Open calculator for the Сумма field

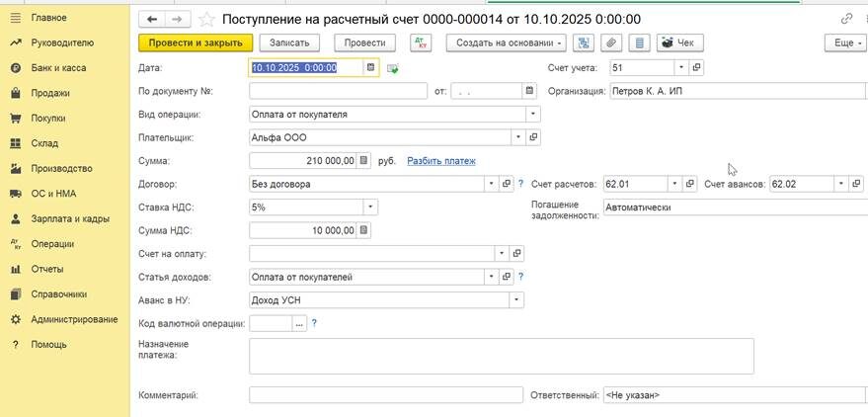coord(363,161)
